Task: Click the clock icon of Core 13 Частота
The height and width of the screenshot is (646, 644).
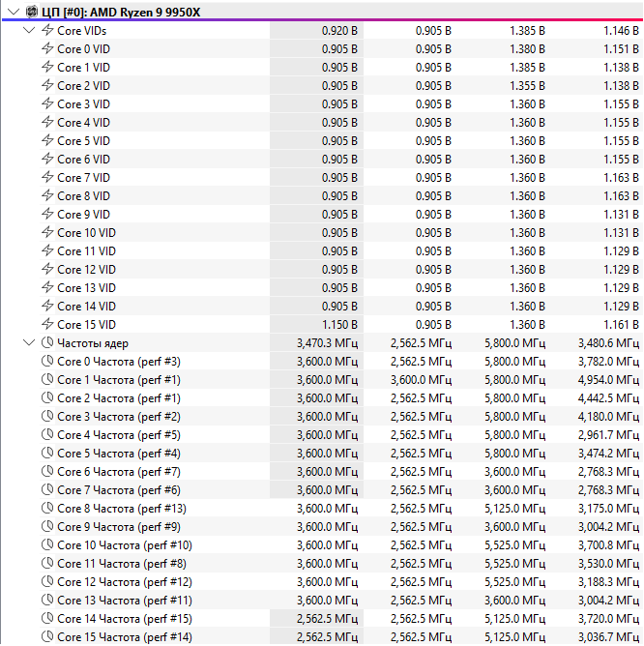Action: click(47, 601)
